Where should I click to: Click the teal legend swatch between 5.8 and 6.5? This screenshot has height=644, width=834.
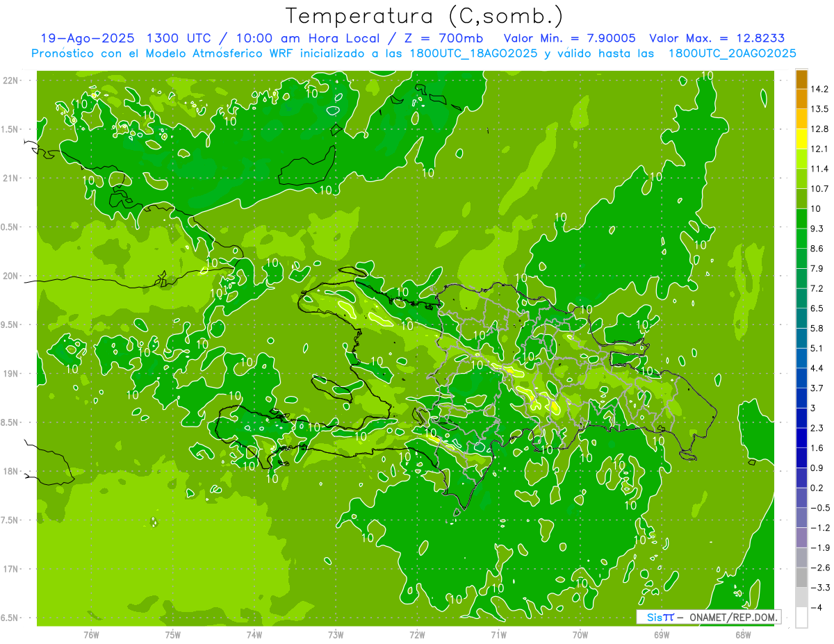[x=801, y=318]
